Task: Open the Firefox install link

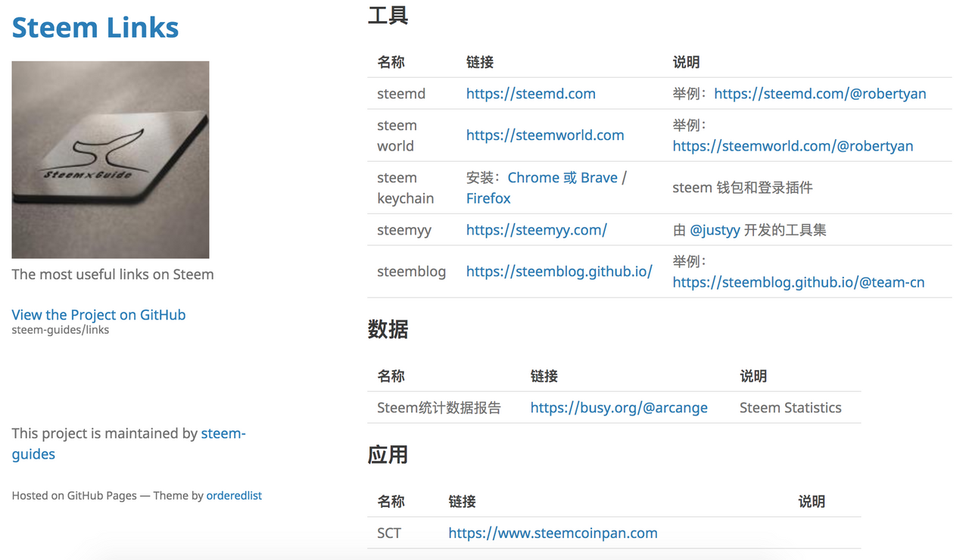Action: [488, 198]
